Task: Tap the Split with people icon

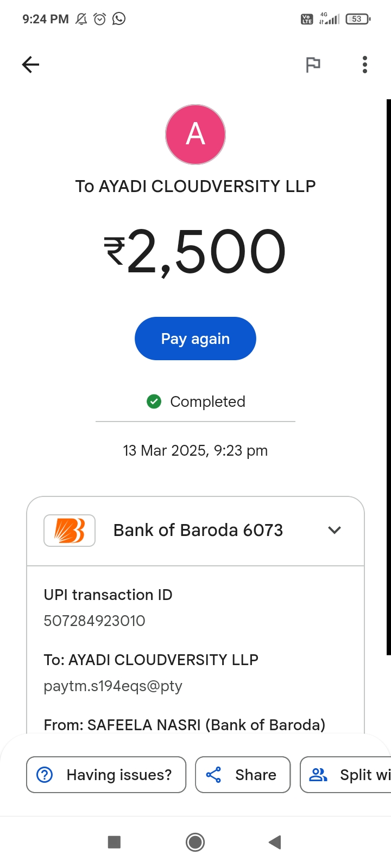Action: [318, 775]
